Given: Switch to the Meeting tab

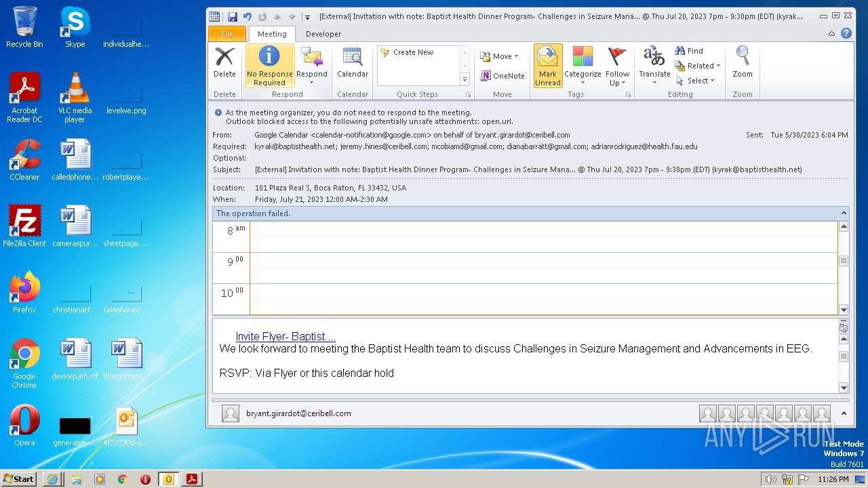Looking at the screenshot, I should [x=272, y=34].
